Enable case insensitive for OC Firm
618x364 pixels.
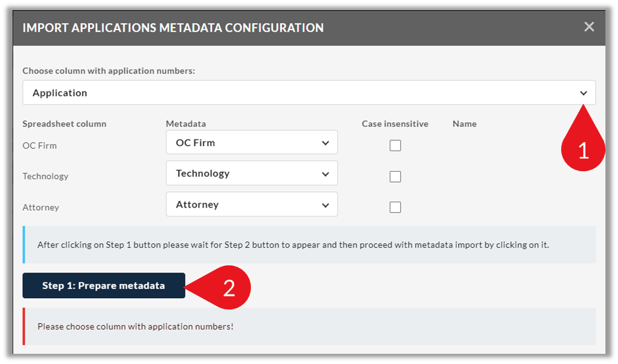(395, 145)
